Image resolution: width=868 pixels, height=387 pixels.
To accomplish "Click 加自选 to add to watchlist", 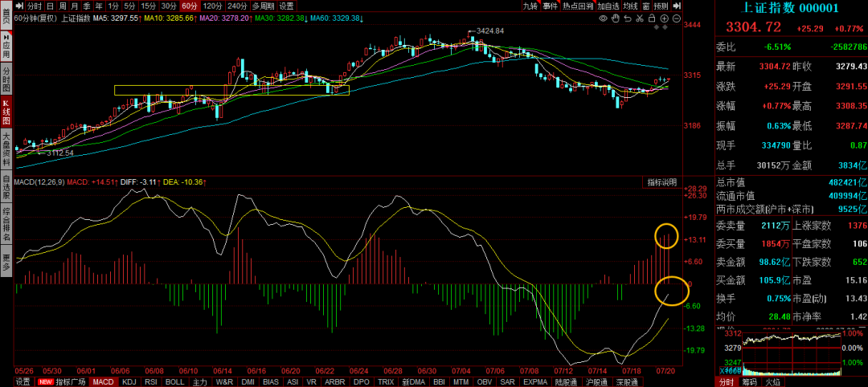I will click(x=608, y=6).
